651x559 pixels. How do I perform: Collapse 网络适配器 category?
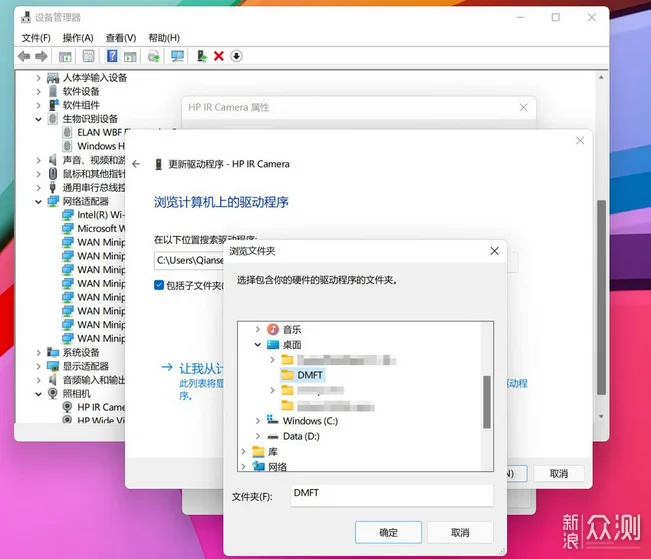pos(38,202)
